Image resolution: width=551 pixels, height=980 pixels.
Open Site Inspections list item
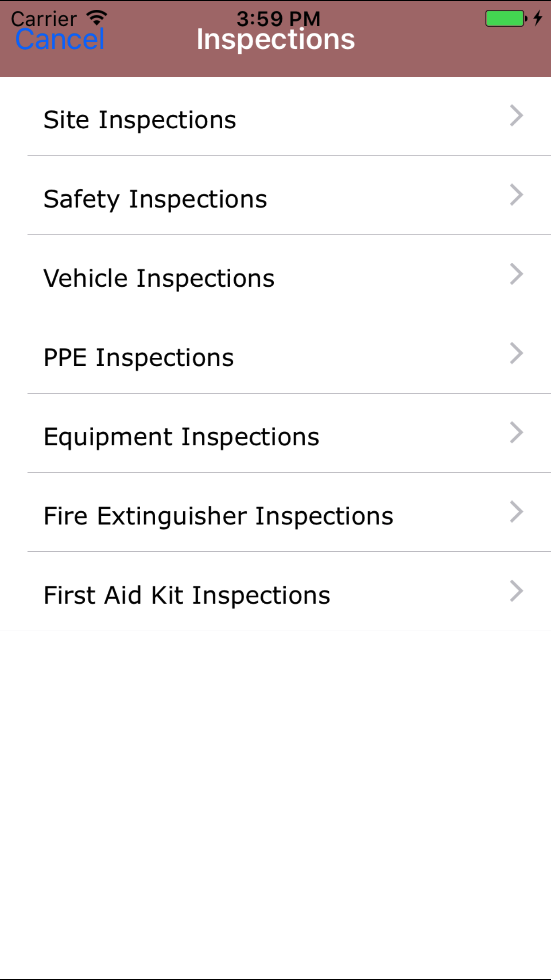140,120
